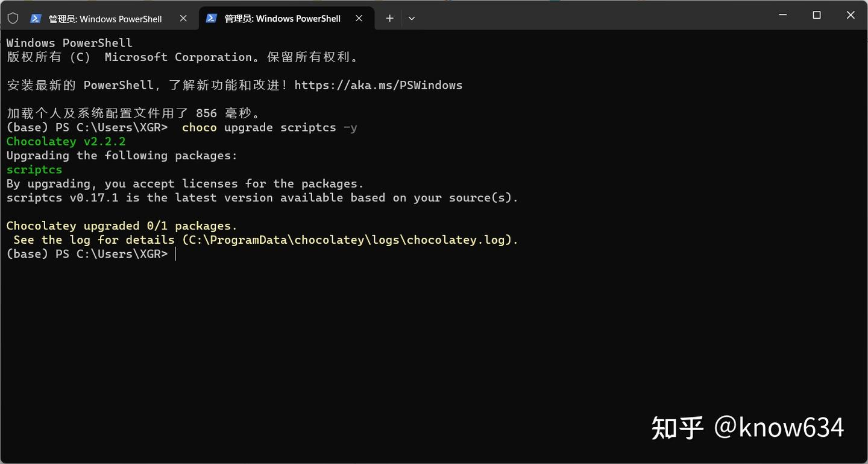Open the new tab dropdown chevron
This screenshot has height=464, width=868.
click(412, 19)
